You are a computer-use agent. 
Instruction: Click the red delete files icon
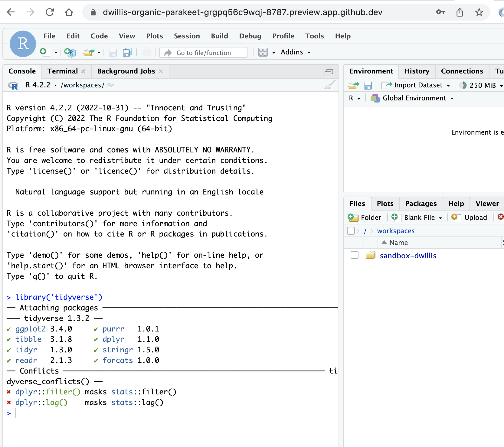click(501, 217)
